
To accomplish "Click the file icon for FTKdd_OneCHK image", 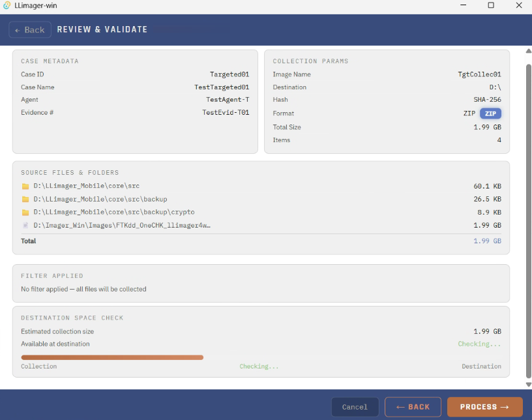I will [x=25, y=225].
